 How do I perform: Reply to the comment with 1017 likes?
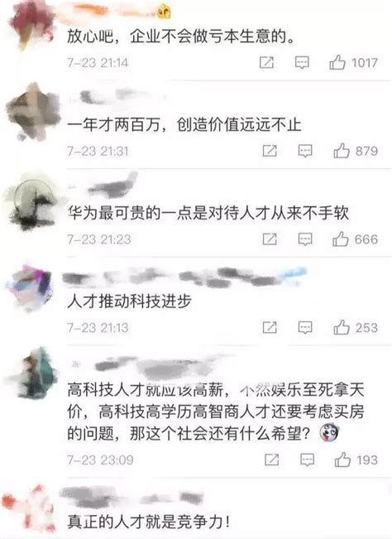click(302, 63)
